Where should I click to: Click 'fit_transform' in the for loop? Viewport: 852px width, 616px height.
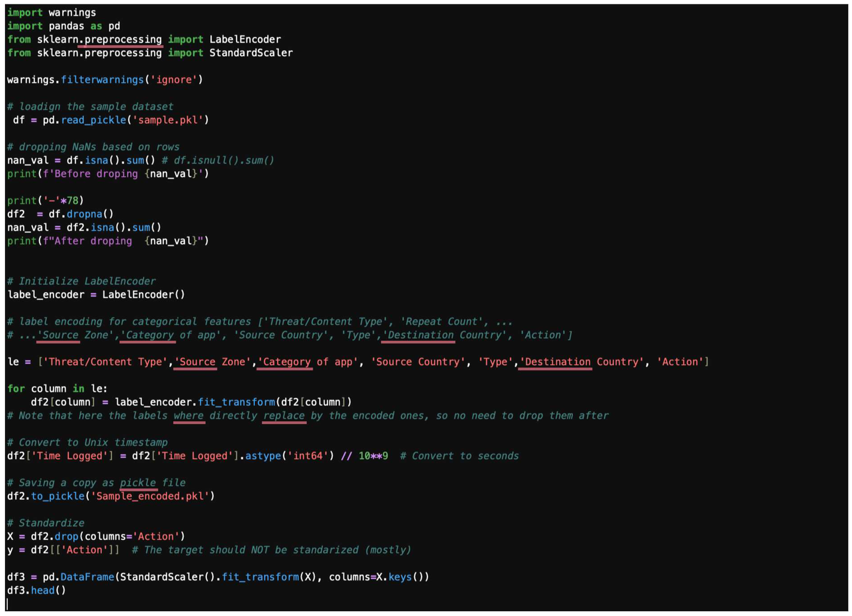(x=236, y=402)
